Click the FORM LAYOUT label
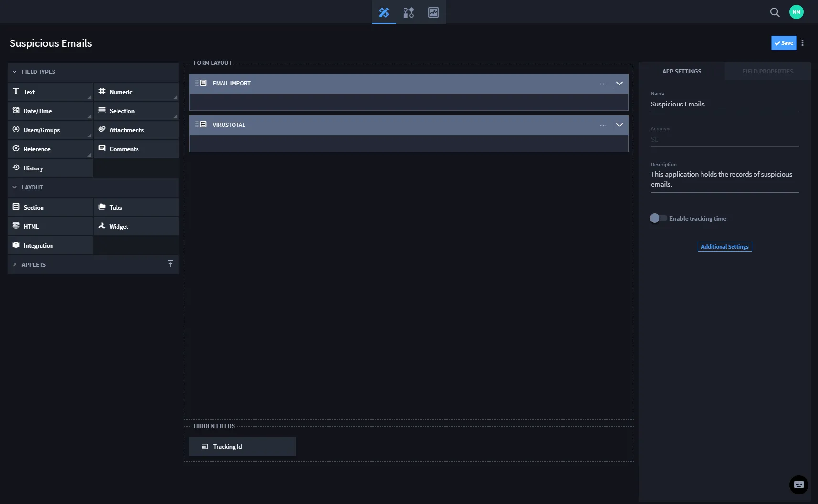 (x=212, y=63)
